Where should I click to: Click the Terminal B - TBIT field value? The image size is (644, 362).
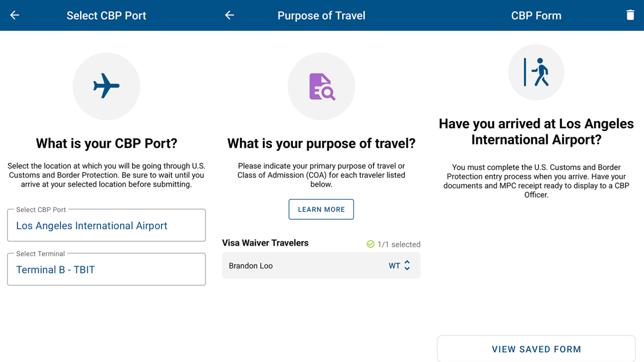click(55, 269)
